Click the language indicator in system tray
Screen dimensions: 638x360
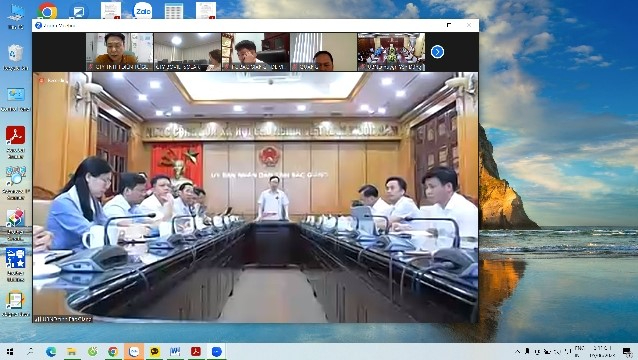pos(579,351)
